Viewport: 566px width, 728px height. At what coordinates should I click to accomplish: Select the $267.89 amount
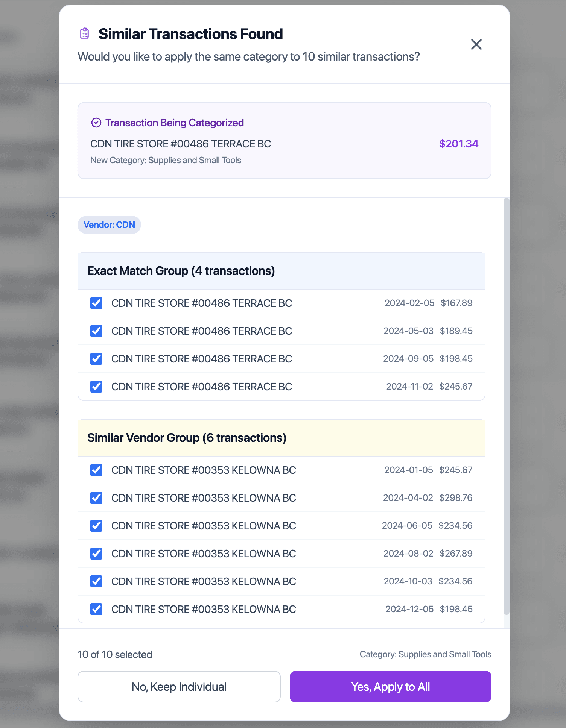456,554
